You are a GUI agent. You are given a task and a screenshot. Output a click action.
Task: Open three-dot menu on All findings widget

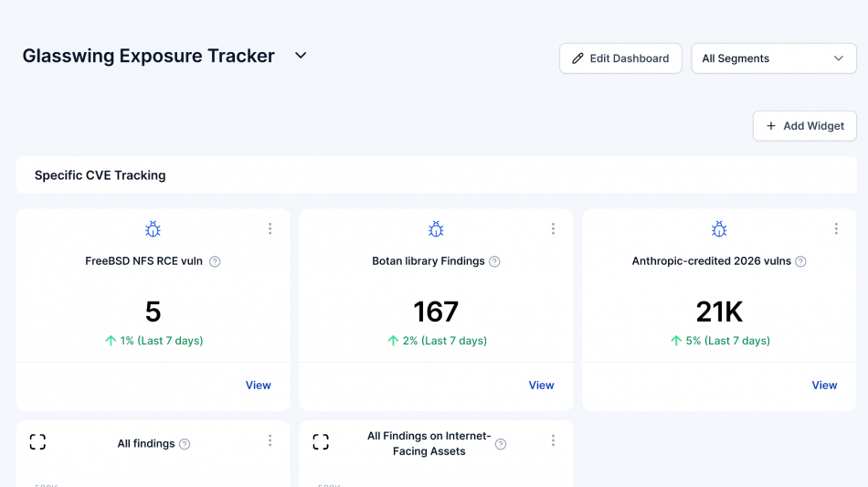coord(270,440)
